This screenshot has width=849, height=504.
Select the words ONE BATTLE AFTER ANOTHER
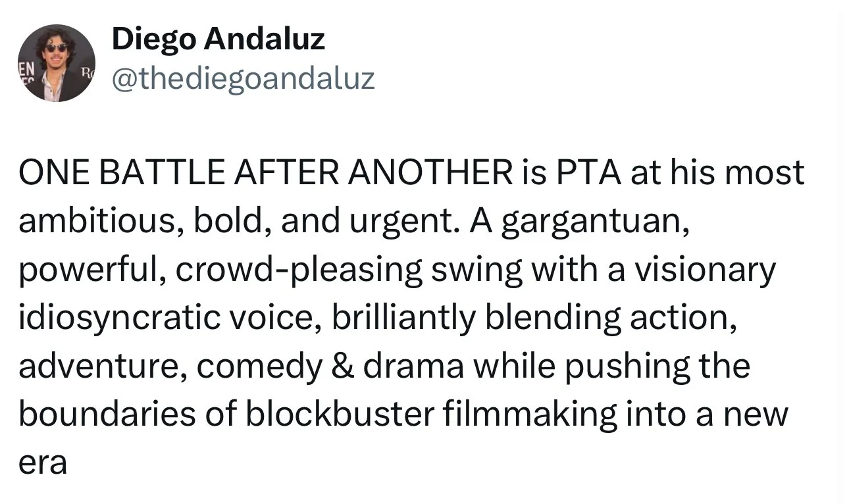[x=265, y=174]
